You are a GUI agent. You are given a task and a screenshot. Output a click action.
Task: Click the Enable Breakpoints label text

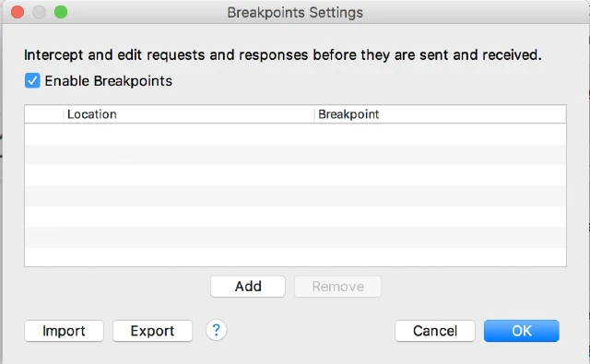point(109,81)
